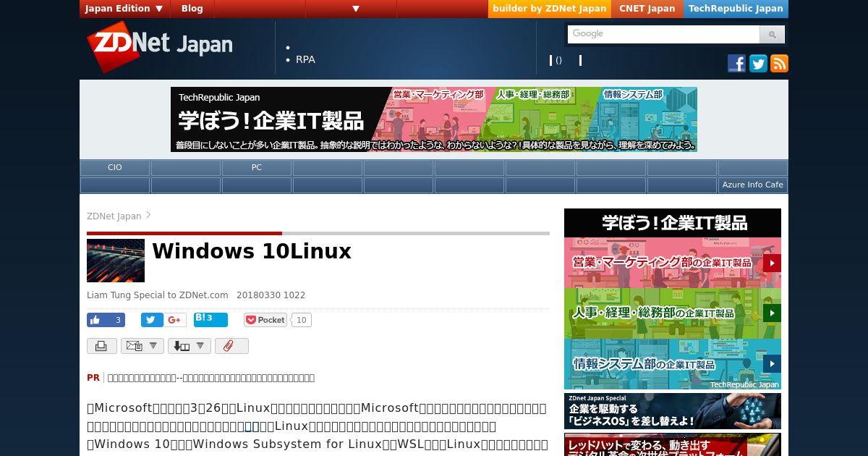Click the Google search input field
This screenshot has width=868, height=456.
[663, 34]
